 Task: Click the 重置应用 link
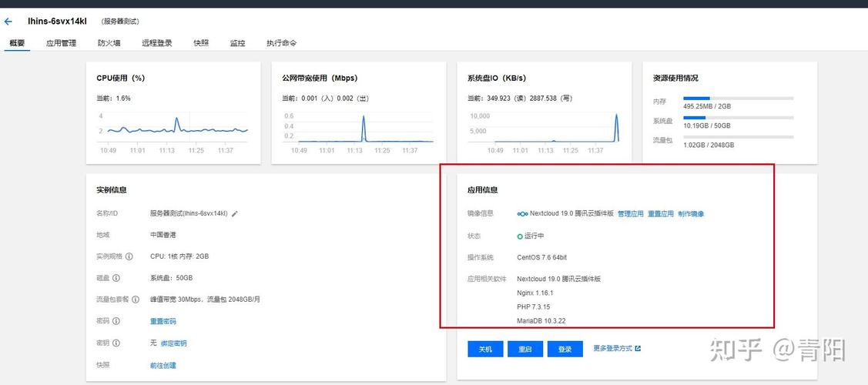(x=661, y=213)
